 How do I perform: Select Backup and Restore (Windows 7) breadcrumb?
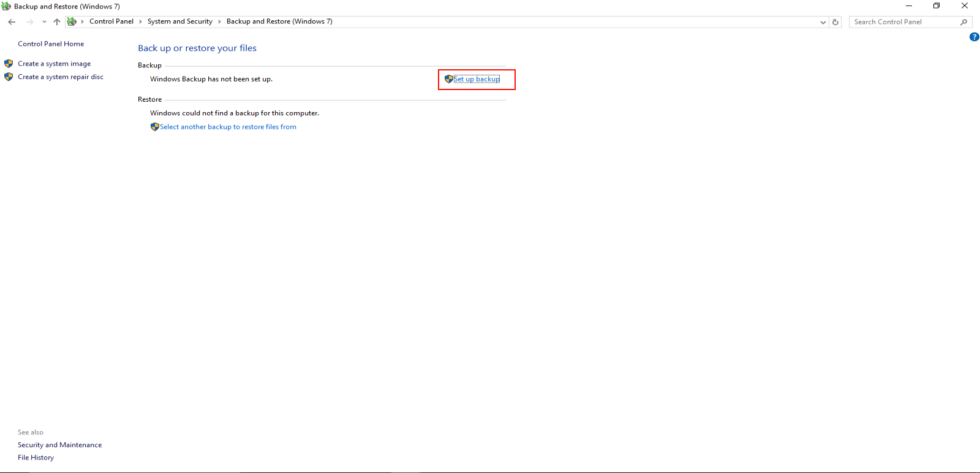click(279, 21)
